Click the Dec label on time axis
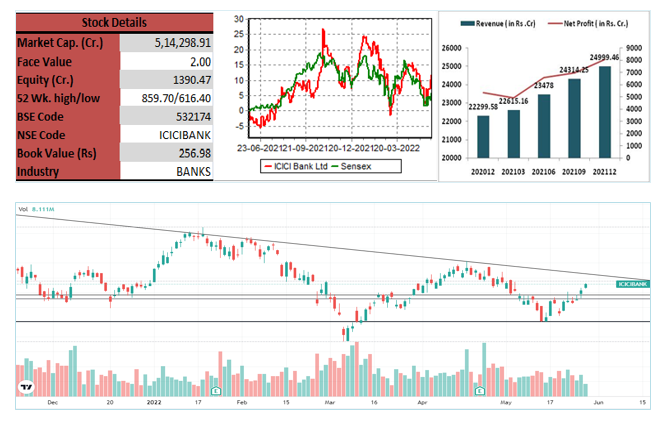Image resolution: width=663 pixels, height=423 pixels. coord(53,402)
